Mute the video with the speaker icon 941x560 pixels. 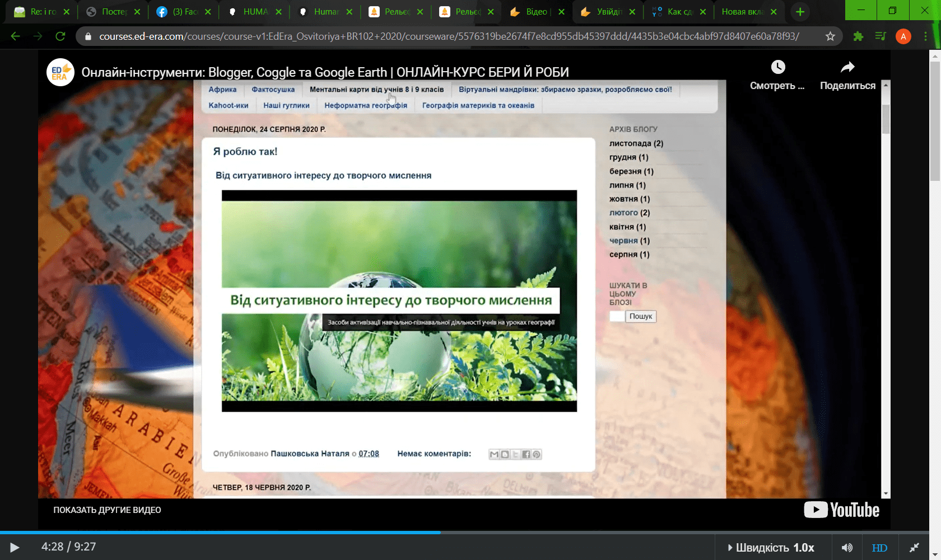[x=847, y=548]
